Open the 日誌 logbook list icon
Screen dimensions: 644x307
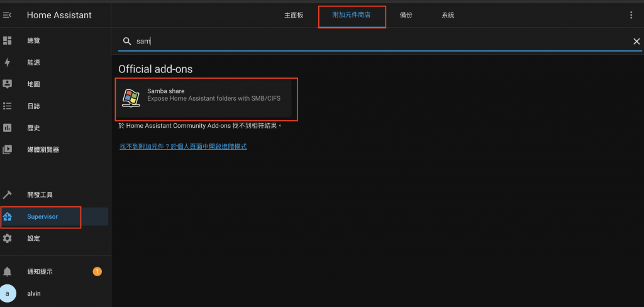click(x=8, y=106)
